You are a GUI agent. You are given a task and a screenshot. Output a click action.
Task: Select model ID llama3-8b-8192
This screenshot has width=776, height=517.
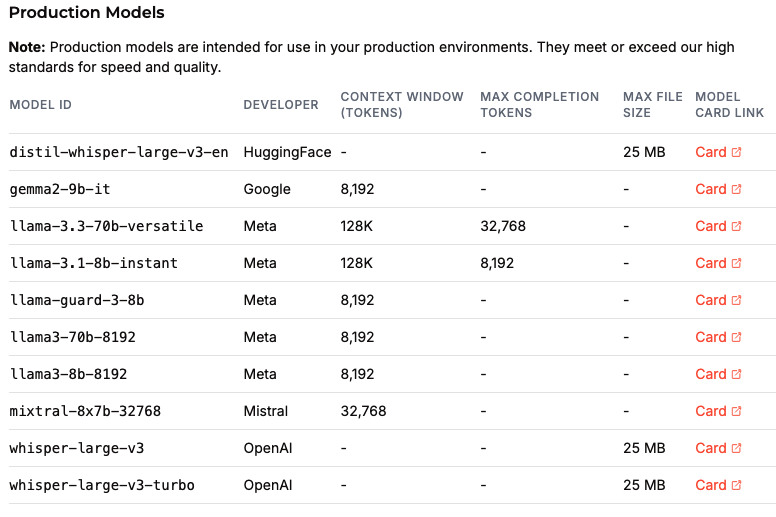pos(68,374)
